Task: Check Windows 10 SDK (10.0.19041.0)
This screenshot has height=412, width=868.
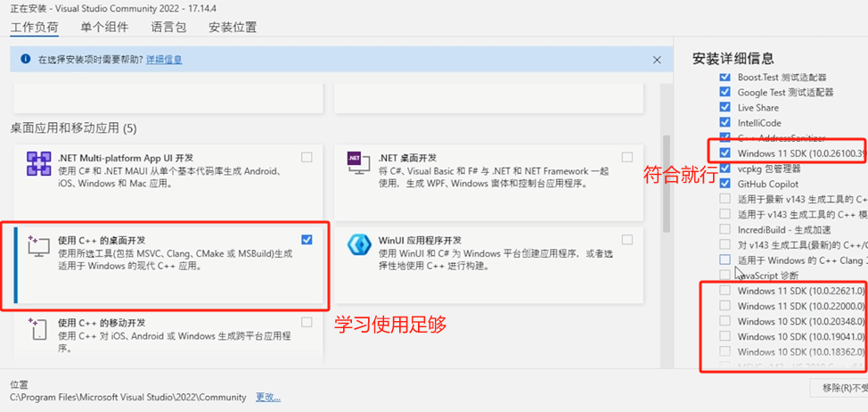Action: tap(724, 335)
